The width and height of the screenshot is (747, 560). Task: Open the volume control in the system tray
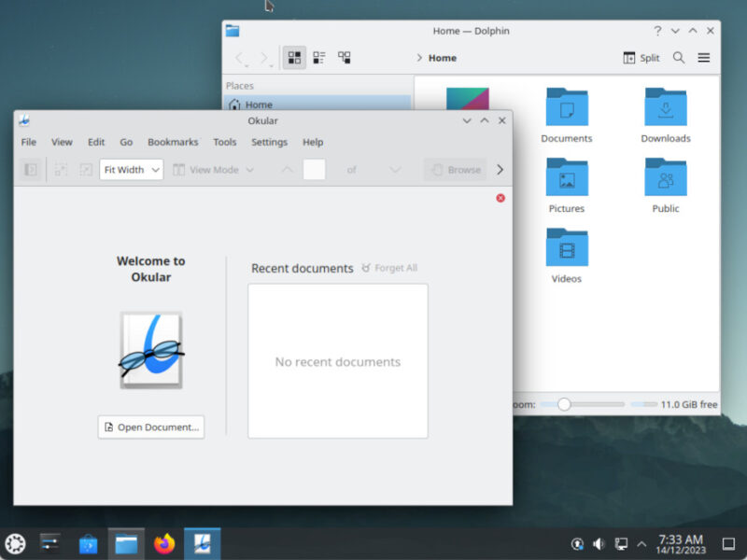[x=599, y=541]
